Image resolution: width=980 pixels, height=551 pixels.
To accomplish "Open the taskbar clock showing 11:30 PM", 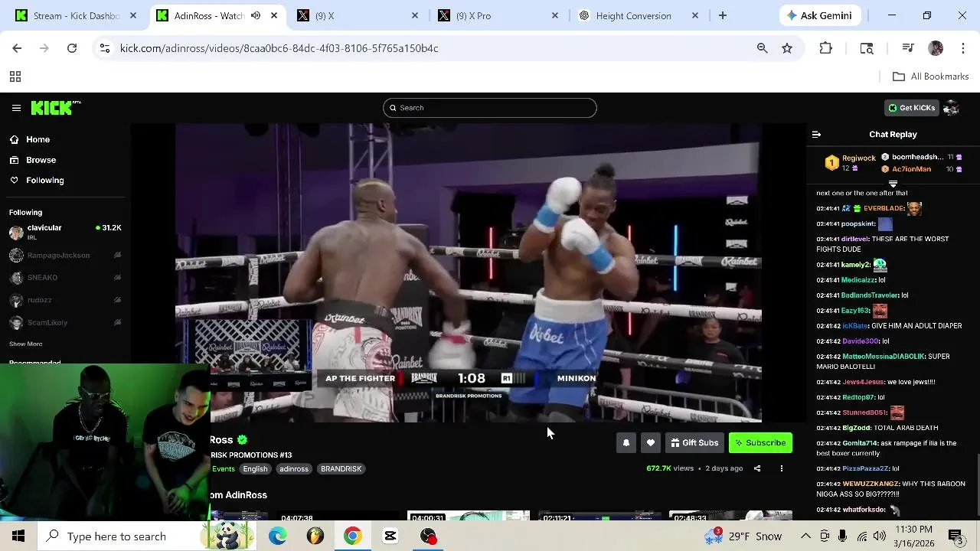I will pos(913,536).
